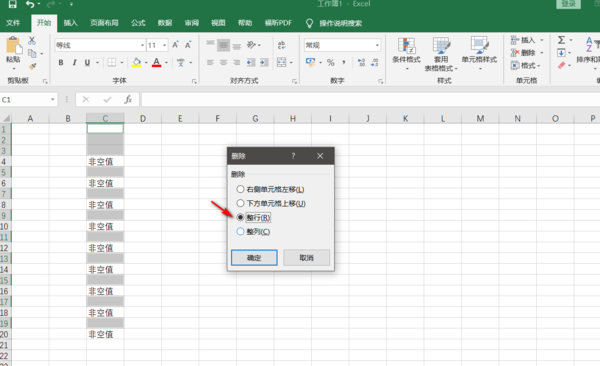Expand the Insert cells dropdown arrow
The image size is (600, 366).
pos(541,40)
